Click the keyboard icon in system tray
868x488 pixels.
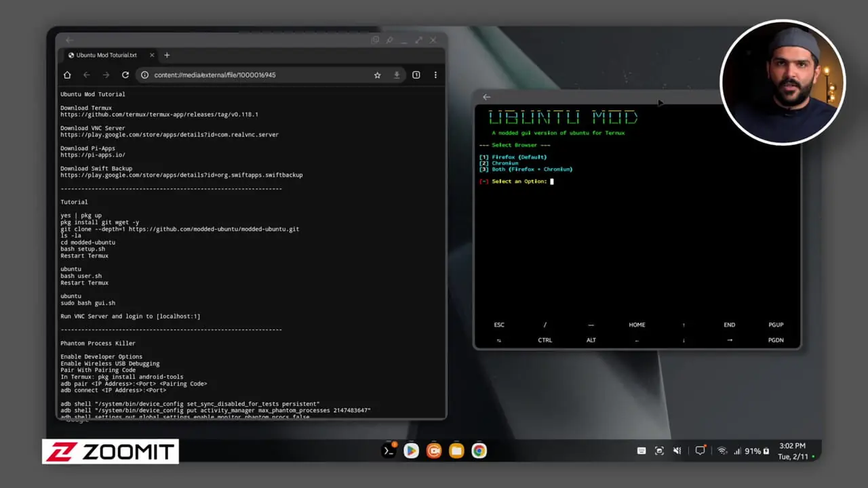[x=642, y=451]
